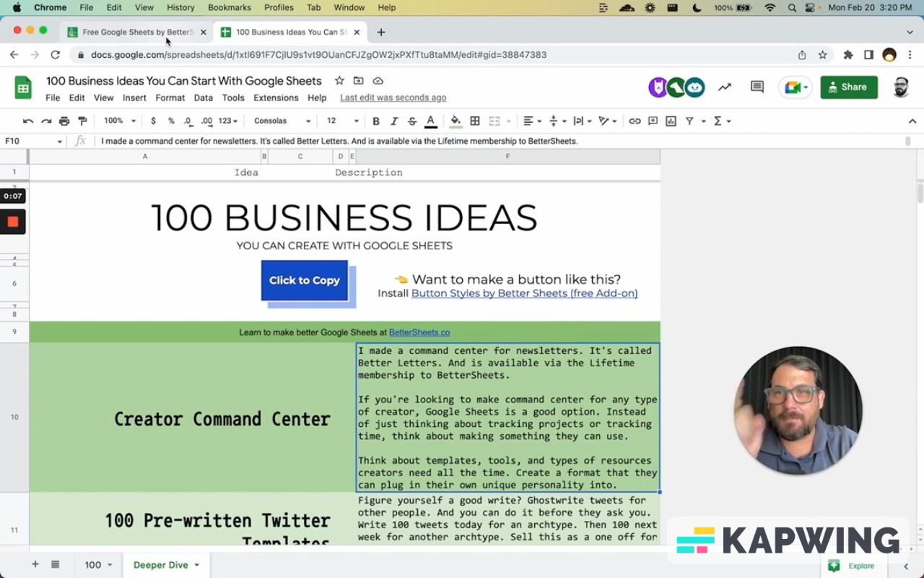The height and width of the screenshot is (578, 924).
Task: Decrease decimal places icon
Action: tap(188, 121)
